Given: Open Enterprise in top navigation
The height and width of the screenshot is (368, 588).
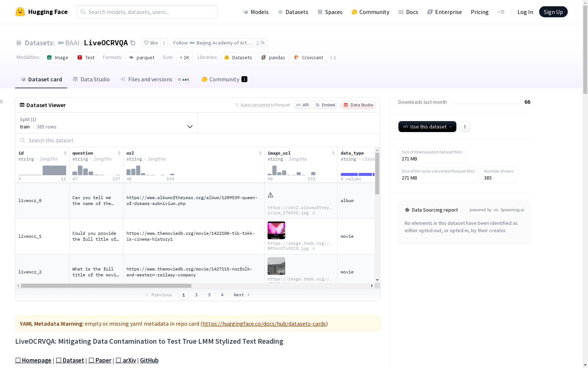Looking at the screenshot, I should (x=445, y=12).
